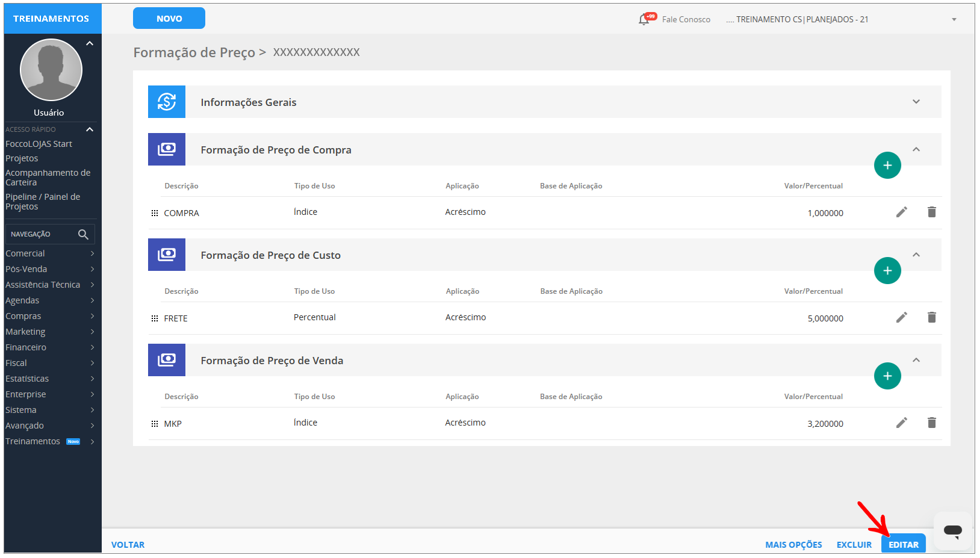980x558 pixels.
Task: Collapse the Acesso Rápido sidebar section
Action: click(90, 129)
